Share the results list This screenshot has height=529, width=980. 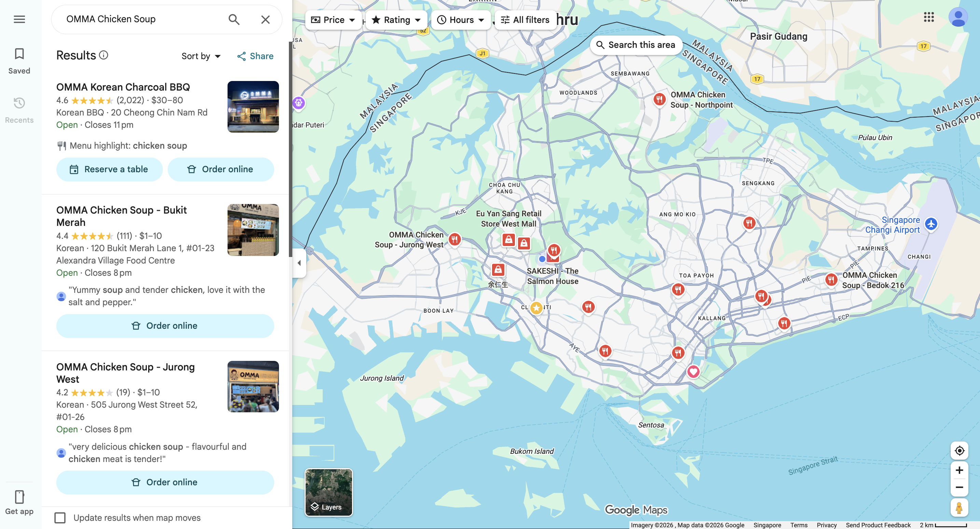coord(255,56)
